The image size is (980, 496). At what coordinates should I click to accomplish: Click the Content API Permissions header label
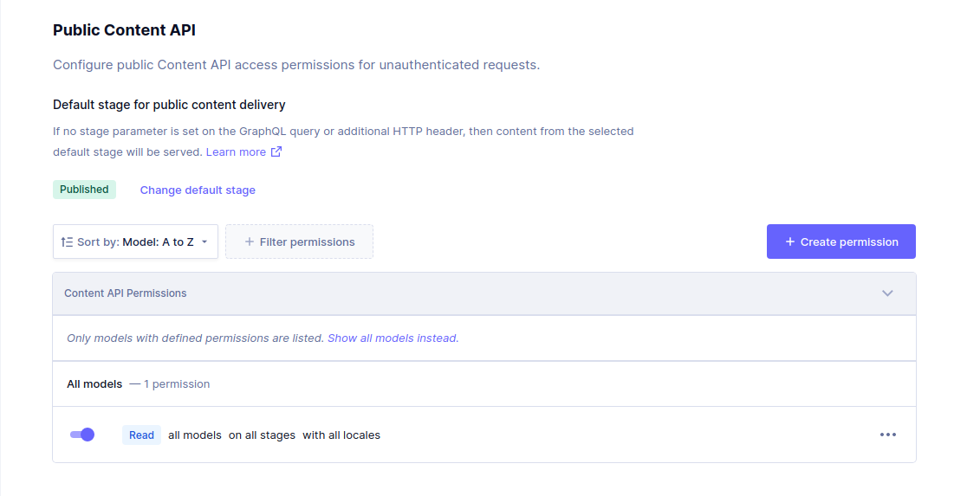point(126,293)
